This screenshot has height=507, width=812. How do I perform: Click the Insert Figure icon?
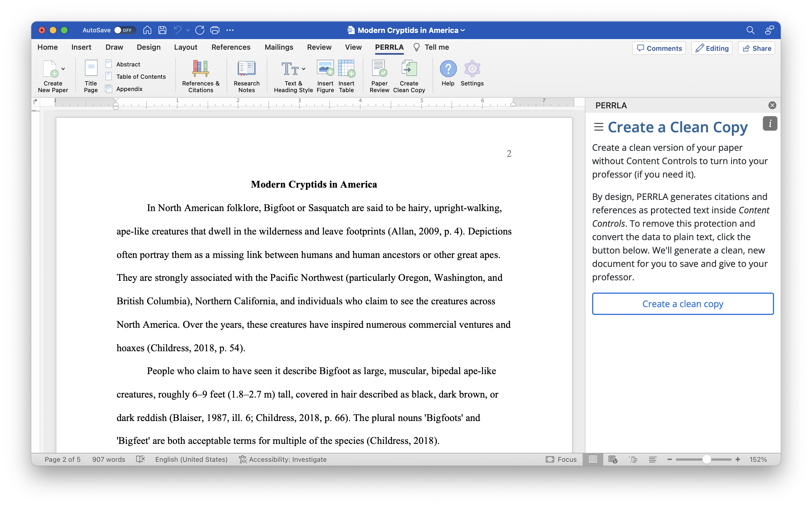[x=325, y=68]
